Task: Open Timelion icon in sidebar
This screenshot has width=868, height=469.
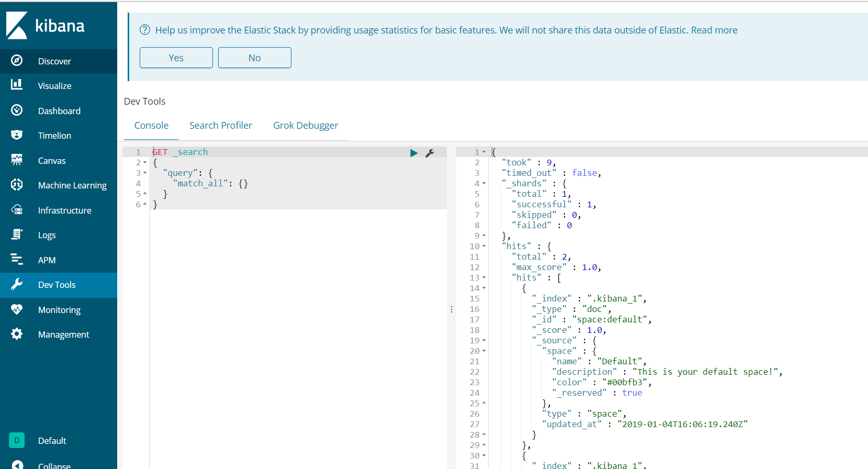Action: 17,135
